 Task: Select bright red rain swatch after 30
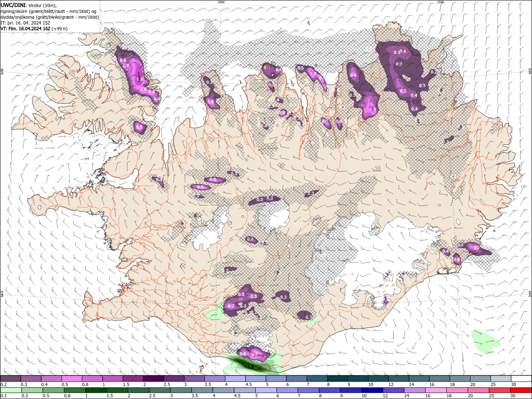(x=520, y=390)
